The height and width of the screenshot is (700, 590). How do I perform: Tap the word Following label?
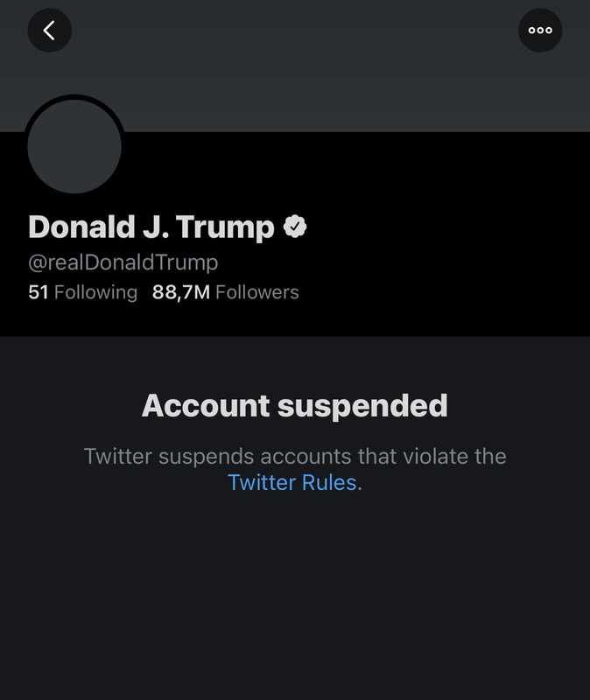coord(95,292)
